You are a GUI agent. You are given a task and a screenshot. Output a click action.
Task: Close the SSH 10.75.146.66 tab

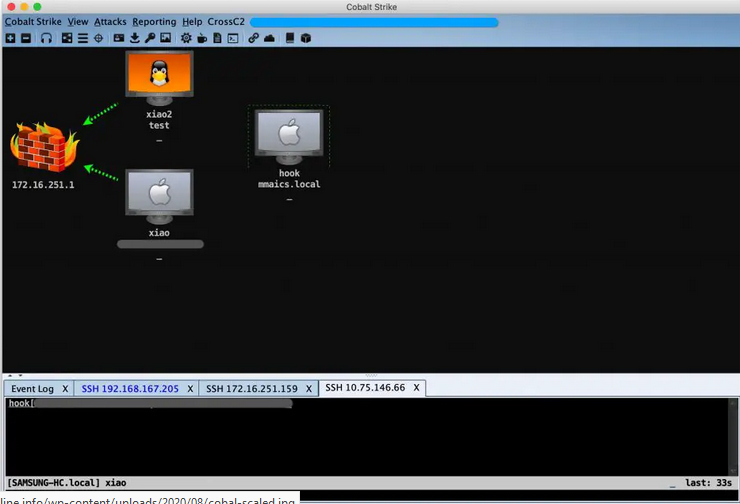416,387
